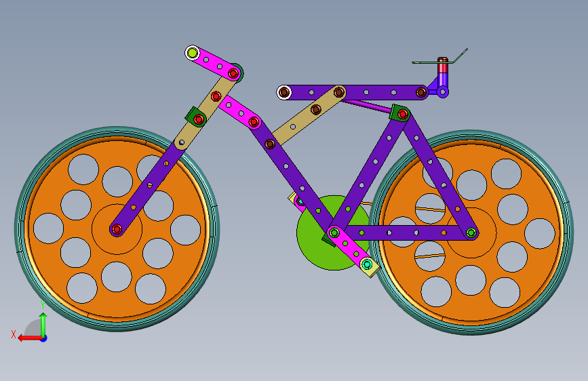
Task: Click the green Y axis arrow of the triad
Action: point(43,325)
